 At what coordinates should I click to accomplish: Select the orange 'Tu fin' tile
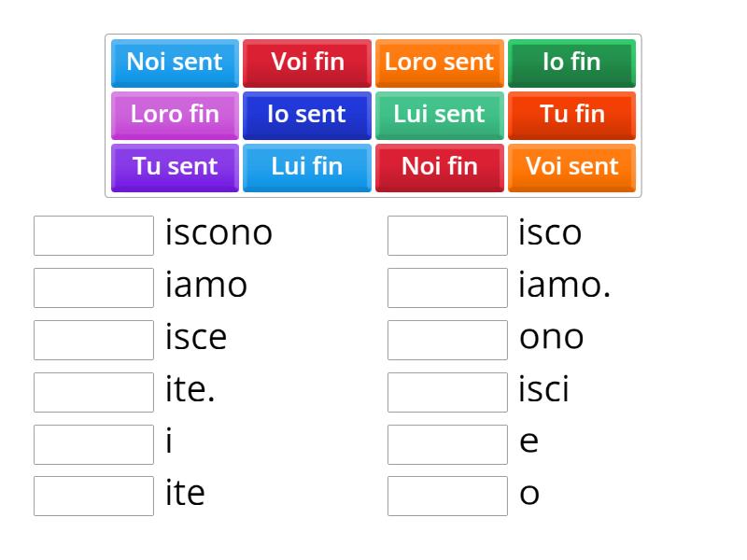(x=571, y=115)
